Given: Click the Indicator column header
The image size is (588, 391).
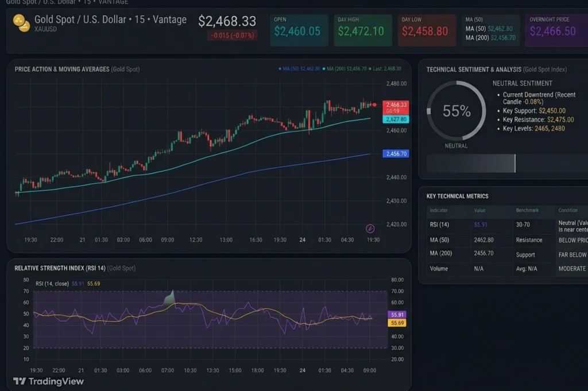Looking at the screenshot, I should [438, 210].
